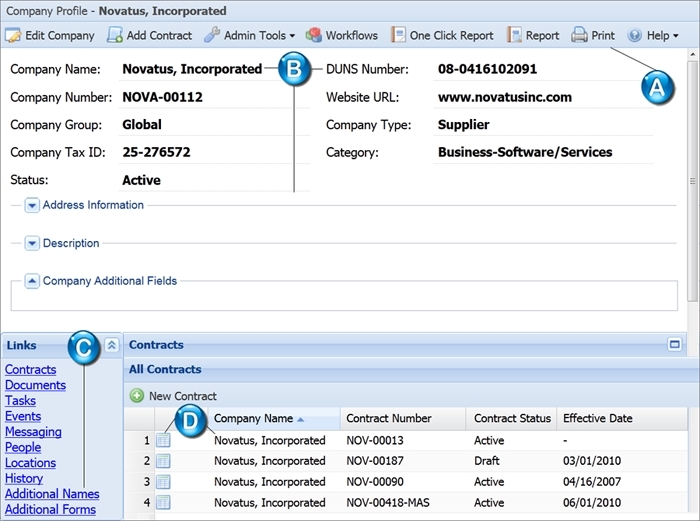Click the Add Contract label
The width and height of the screenshot is (700, 521).
(x=159, y=35)
